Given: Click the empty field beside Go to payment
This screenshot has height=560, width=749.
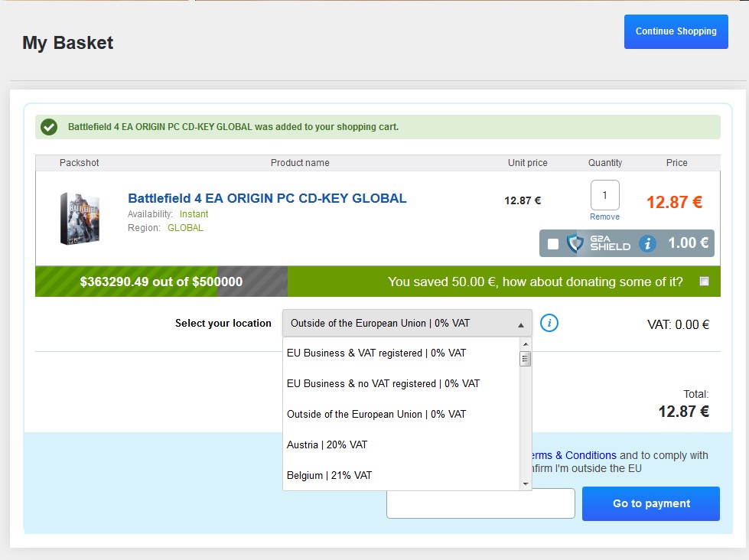Looking at the screenshot, I should 480,503.
